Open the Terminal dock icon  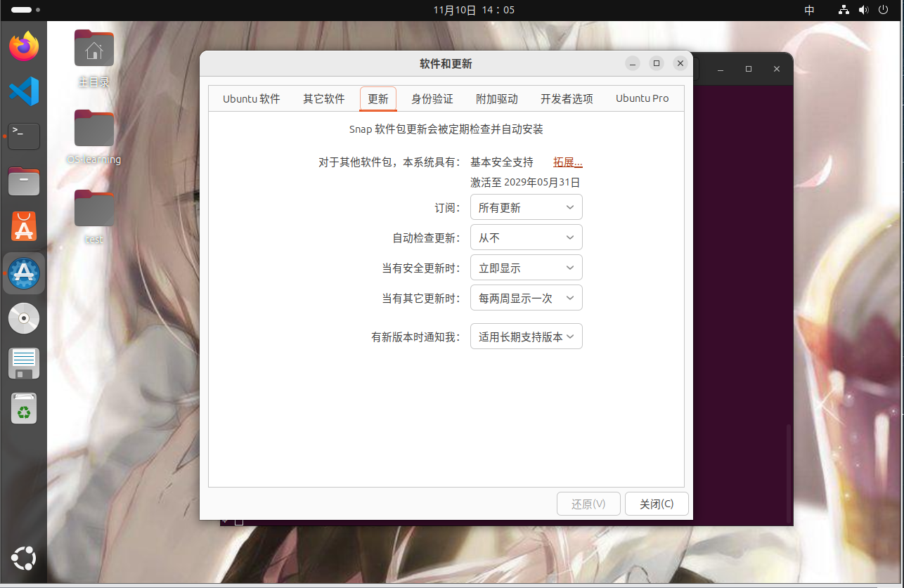click(24, 136)
